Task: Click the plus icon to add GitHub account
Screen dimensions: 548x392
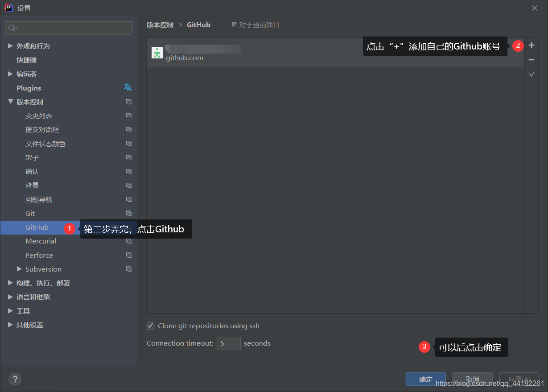Action: [x=531, y=45]
